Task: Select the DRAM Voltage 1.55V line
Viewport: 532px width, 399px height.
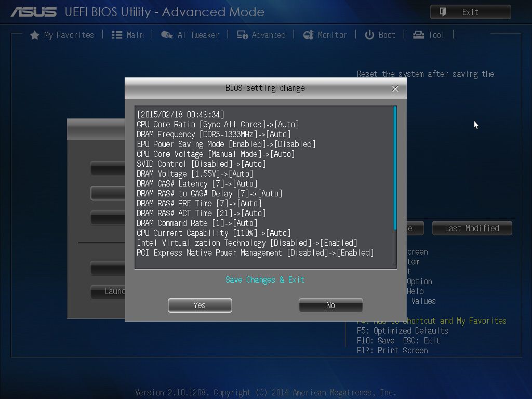Action: pyautogui.click(x=195, y=174)
